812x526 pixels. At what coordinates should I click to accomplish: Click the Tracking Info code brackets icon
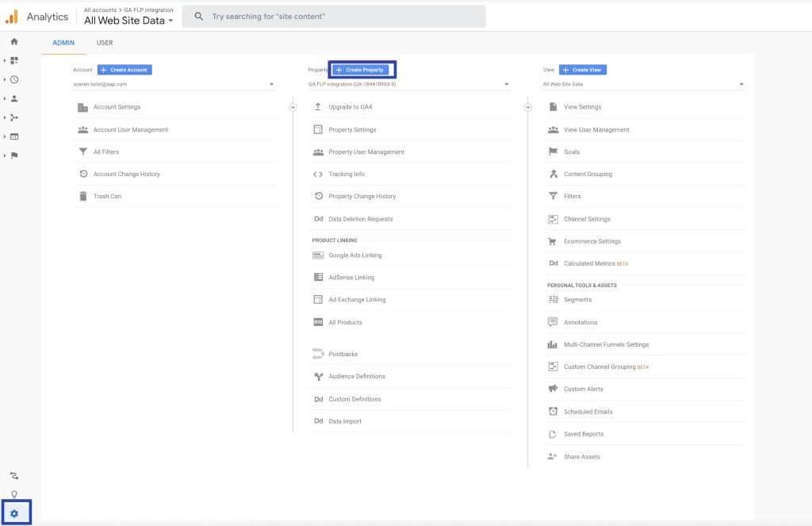[318, 174]
